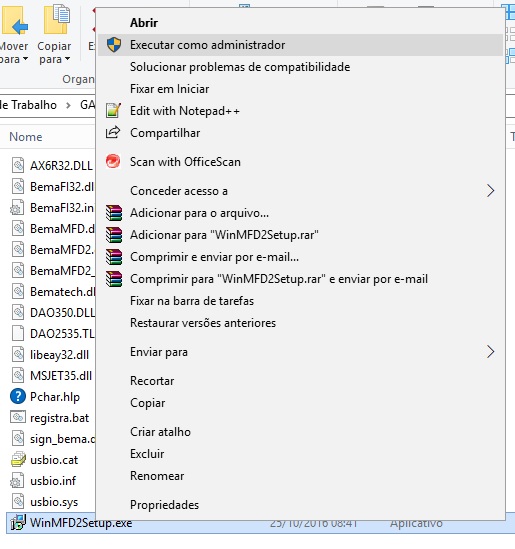Select the usbio.sys file name
The height and width of the screenshot is (549, 515).
pyautogui.click(x=54, y=502)
